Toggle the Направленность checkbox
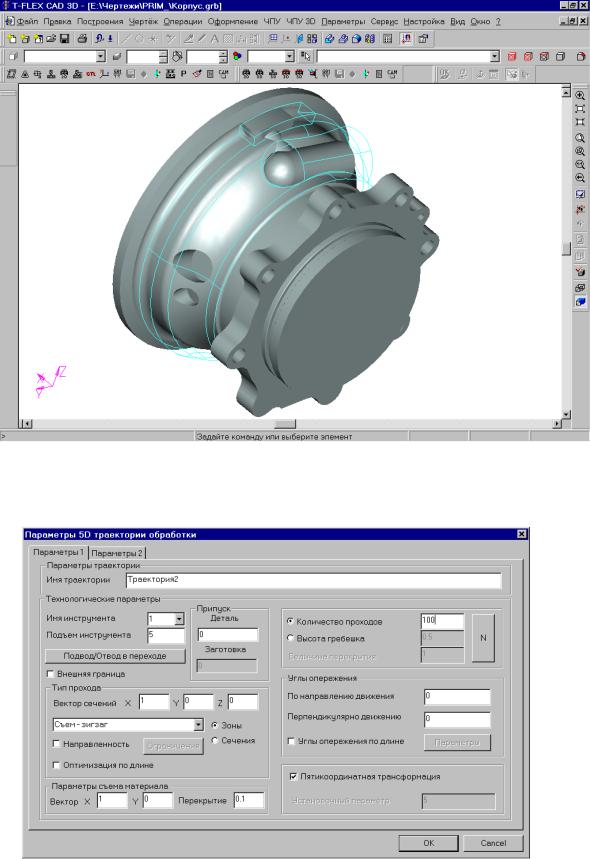Screen dimensions: 590x859 click(x=56, y=744)
